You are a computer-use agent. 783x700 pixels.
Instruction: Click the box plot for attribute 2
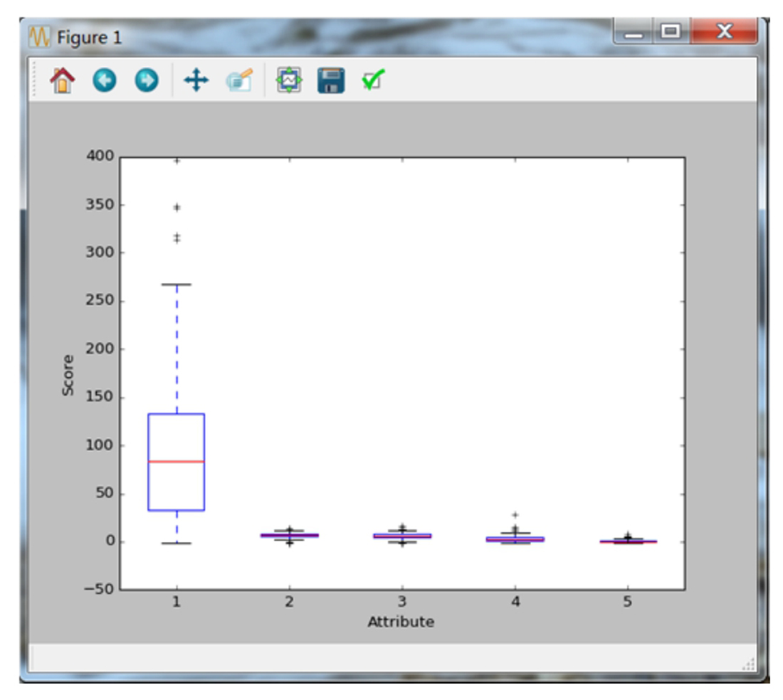(x=289, y=536)
